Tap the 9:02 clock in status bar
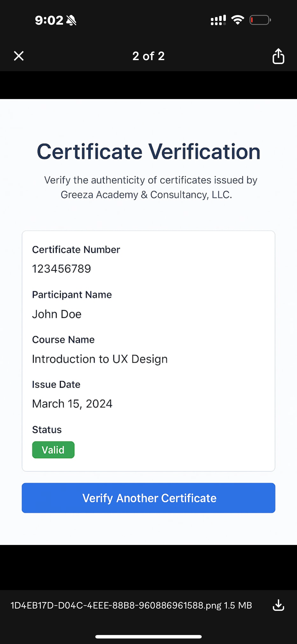This screenshot has height=644, width=297. tap(49, 20)
